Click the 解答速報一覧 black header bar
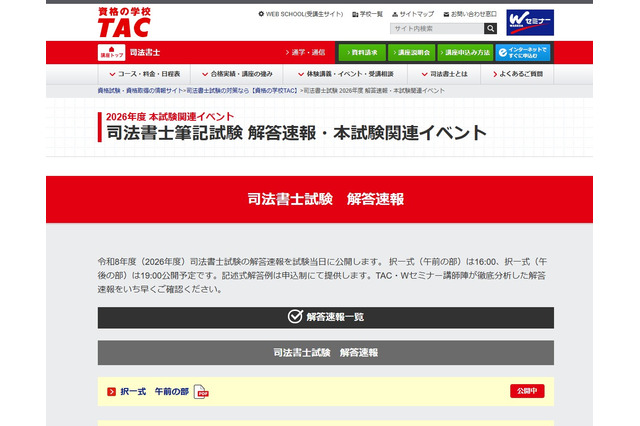The width and height of the screenshot is (640, 426). tap(326, 317)
